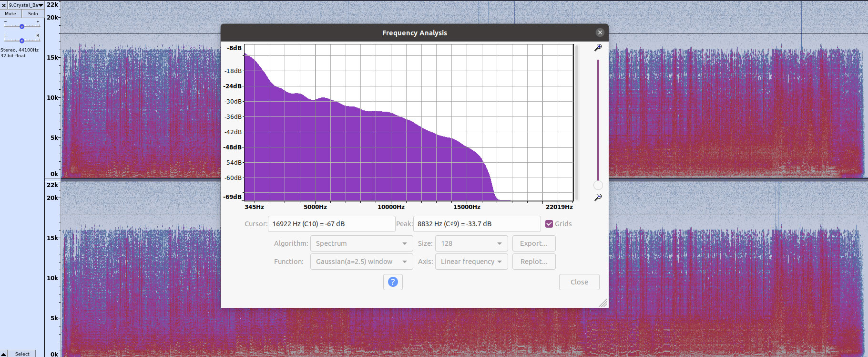Open the blue help question mark

coord(393,282)
